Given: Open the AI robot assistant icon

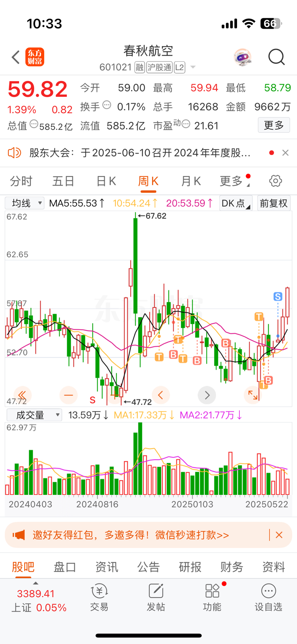Looking at the screenshot, I should tap(243, 57).
